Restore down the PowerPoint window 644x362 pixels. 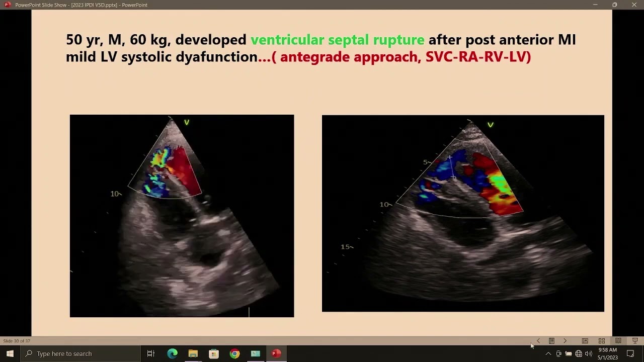614,5
